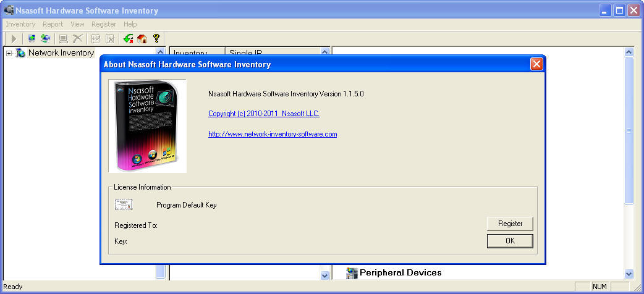Screen dimensions: 644x294
Task: Click middle panel scroll up arrow
Action: pyautogui.click(x=325, y=52)
